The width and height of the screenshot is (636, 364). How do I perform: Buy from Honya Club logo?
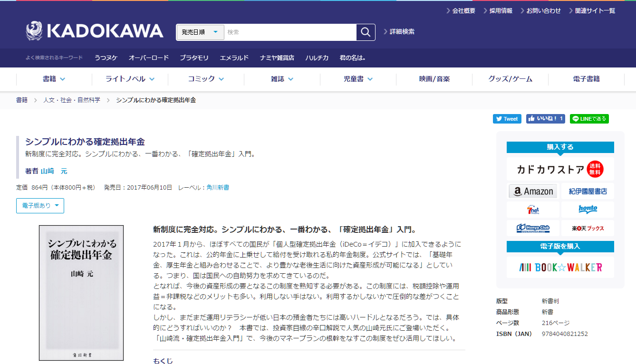(x=532, y=228)
